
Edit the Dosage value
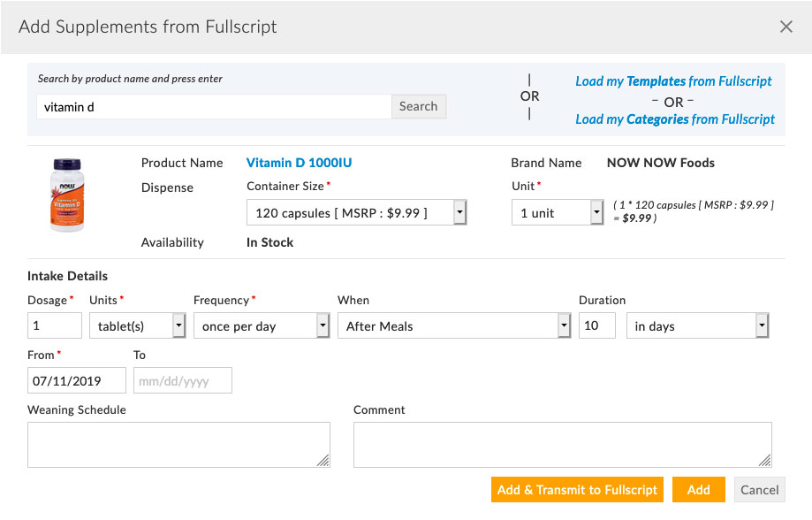[x=54, y=325]
